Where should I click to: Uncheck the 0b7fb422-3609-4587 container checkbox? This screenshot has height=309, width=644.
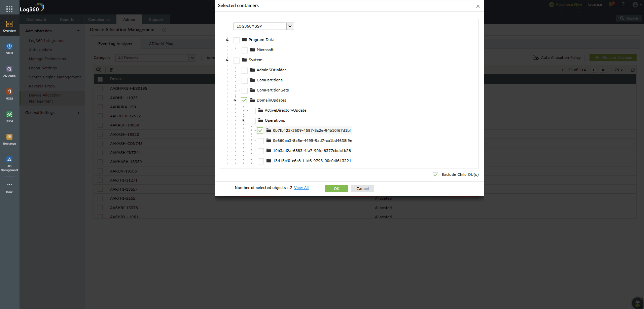260,130
